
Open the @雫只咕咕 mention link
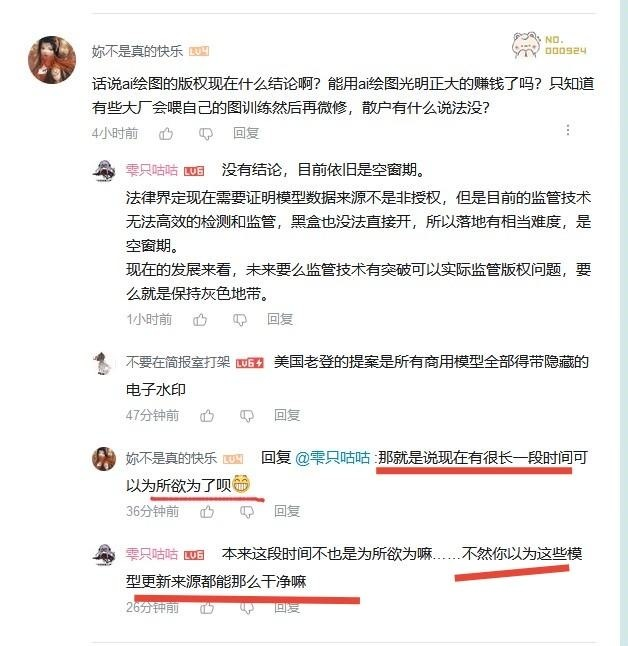click(333, 458)
